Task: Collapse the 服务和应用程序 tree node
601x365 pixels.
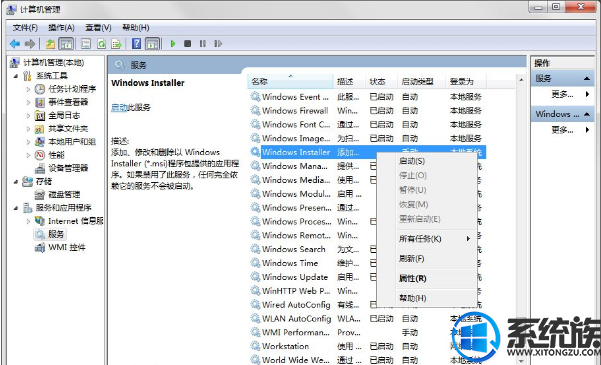Action: [x=16, y=208]
